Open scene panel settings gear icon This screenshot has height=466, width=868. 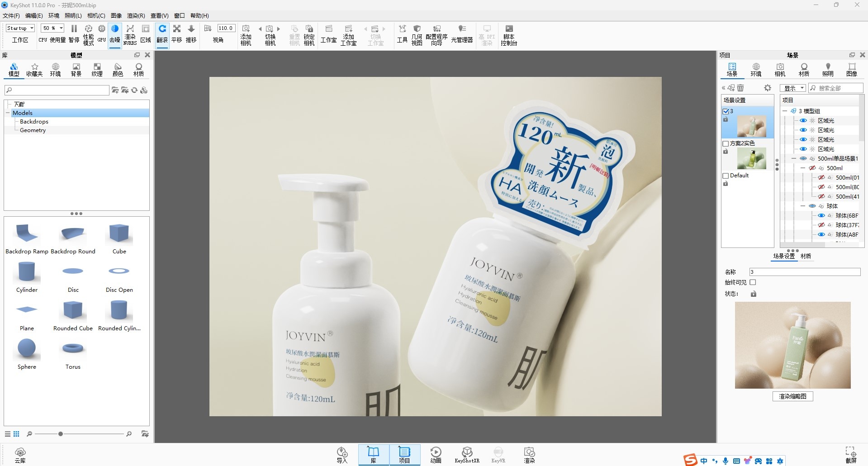(x=768, y=88)
